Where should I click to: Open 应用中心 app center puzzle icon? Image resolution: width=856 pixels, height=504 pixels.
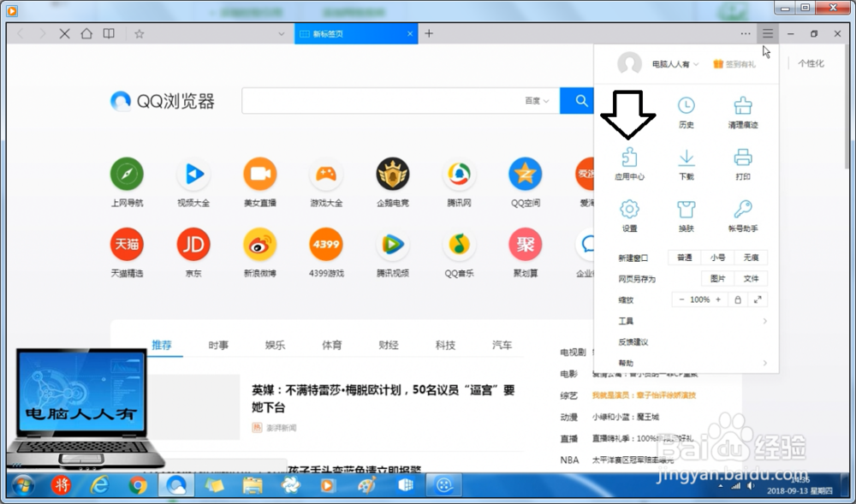click(629, 163)
